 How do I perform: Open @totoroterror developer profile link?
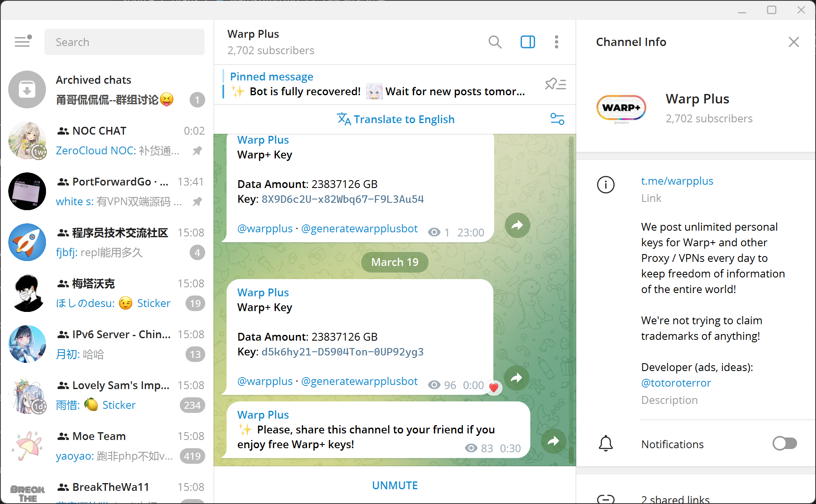676,383
